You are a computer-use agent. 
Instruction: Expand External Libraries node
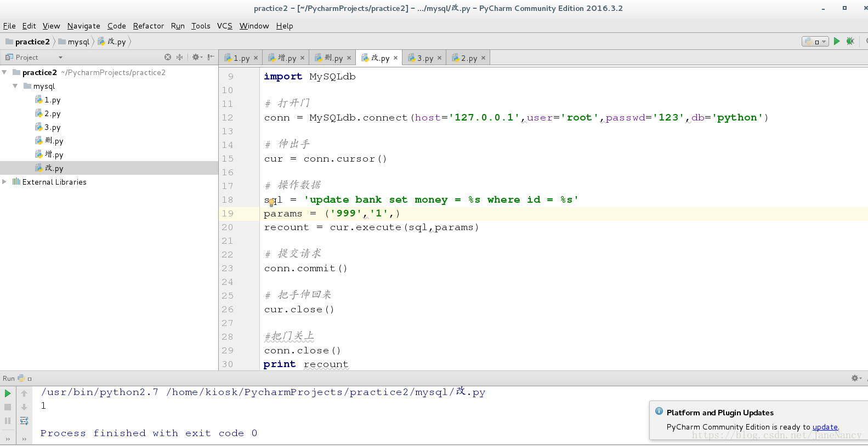pos(4,182)
